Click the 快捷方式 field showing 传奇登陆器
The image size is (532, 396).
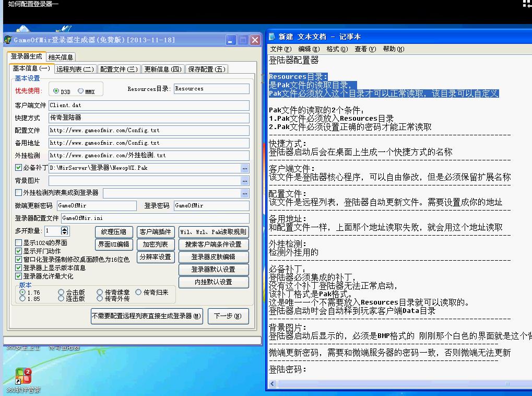[x=149, y=118]
